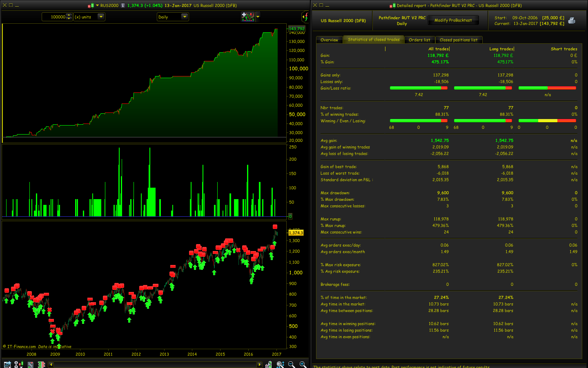Image resolution: width=588 pixels, height=368 pixels.
Task: Click the Winning / Even / Losing: label
Action: coord(343,121)
